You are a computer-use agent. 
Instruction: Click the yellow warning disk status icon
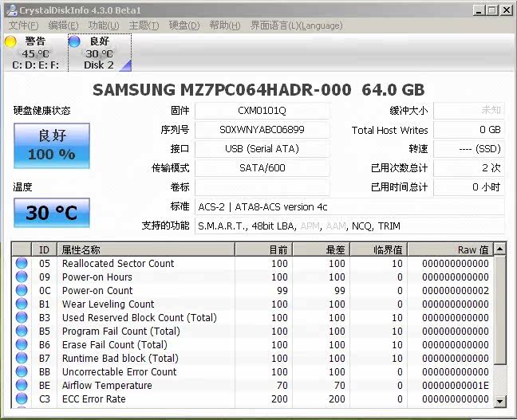coord(10,41)
